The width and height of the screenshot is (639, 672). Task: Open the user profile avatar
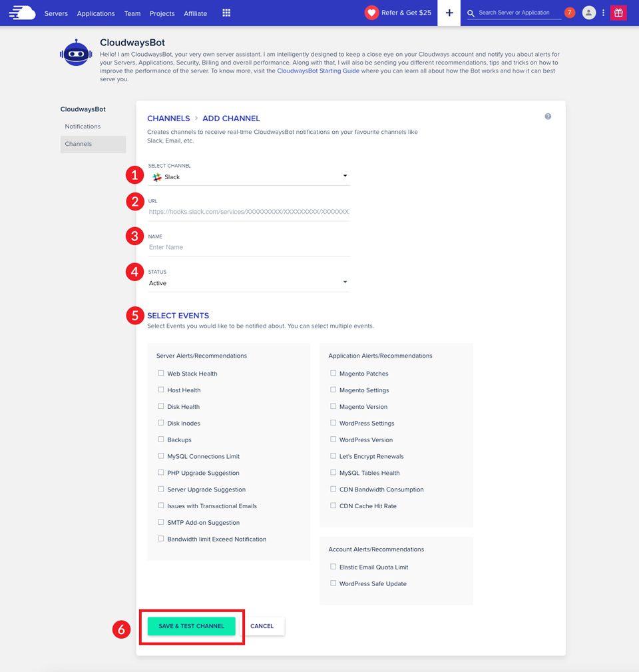[589, 13]
